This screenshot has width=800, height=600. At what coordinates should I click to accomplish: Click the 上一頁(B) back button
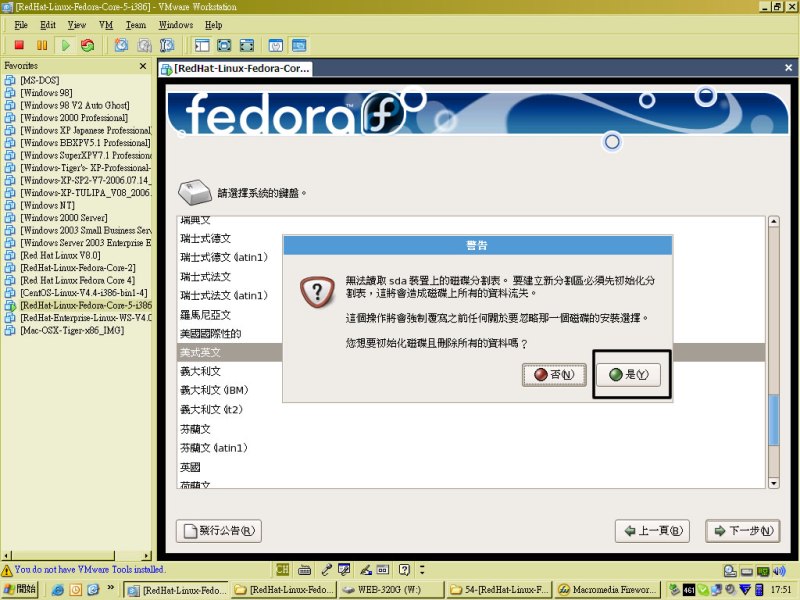653,531
